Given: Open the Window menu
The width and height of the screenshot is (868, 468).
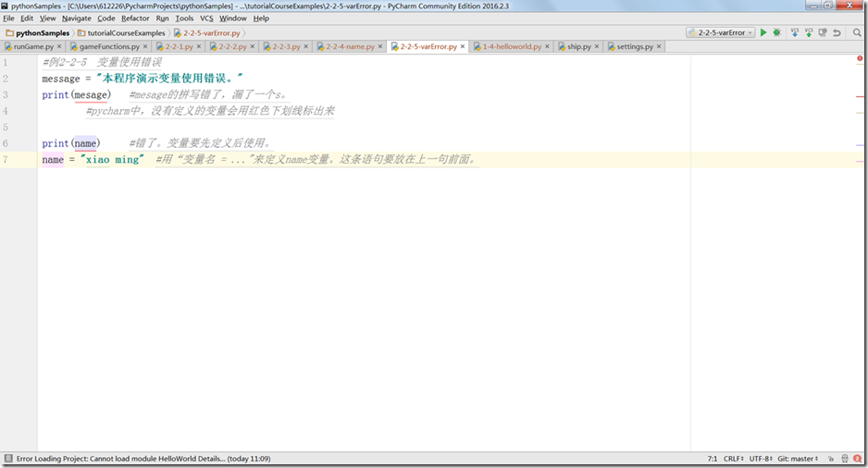Looking at the screenshot, I should point(233,18).
